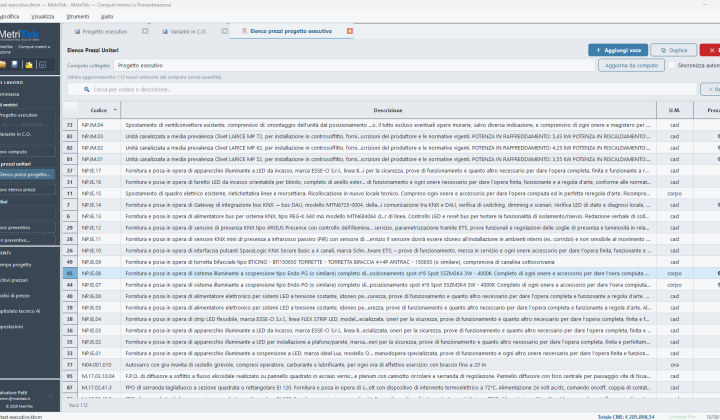Close the Variante in C.O. tab

pos(225,31)
